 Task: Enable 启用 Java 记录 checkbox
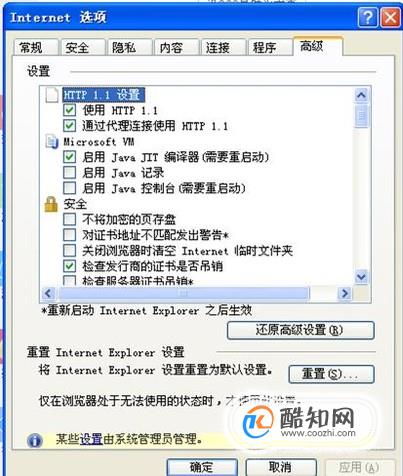tap(69, 172)
